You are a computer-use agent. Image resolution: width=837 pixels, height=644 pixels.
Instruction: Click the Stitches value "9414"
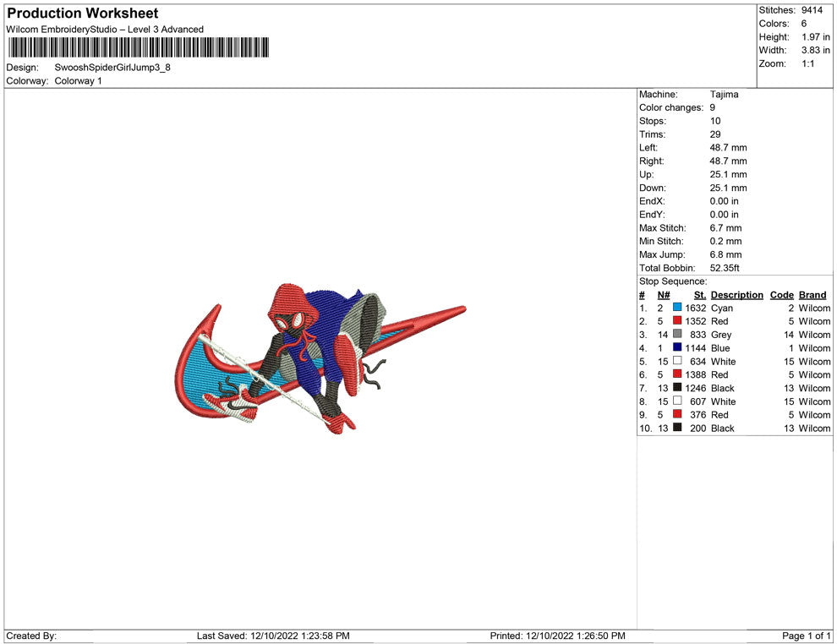tap(812, 10)
